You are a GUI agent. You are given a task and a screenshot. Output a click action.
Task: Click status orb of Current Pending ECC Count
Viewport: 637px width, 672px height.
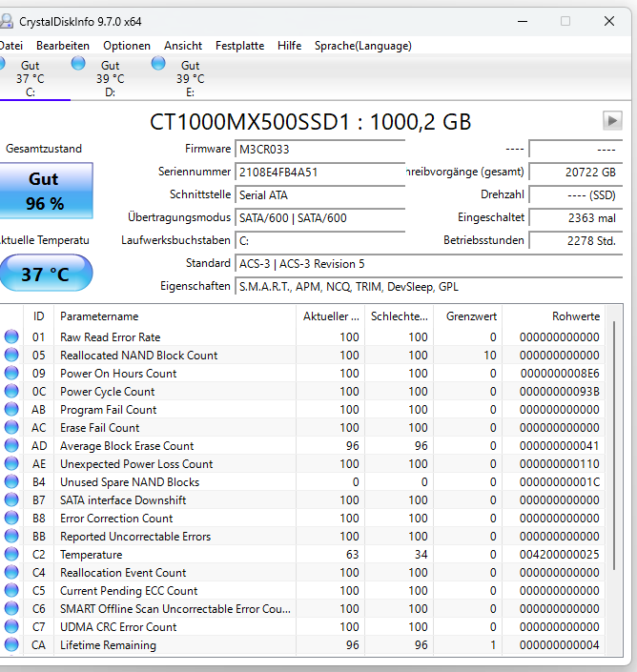11,591
